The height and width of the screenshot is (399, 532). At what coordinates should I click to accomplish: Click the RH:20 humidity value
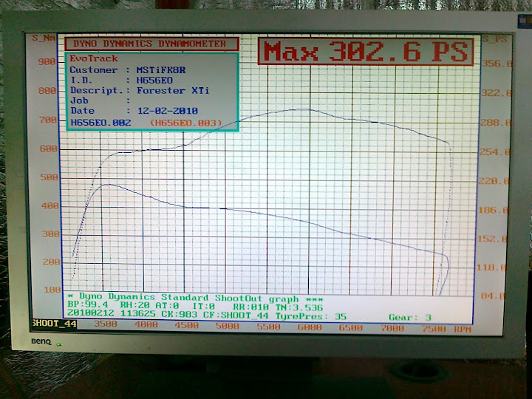click(x=134, y=305)
